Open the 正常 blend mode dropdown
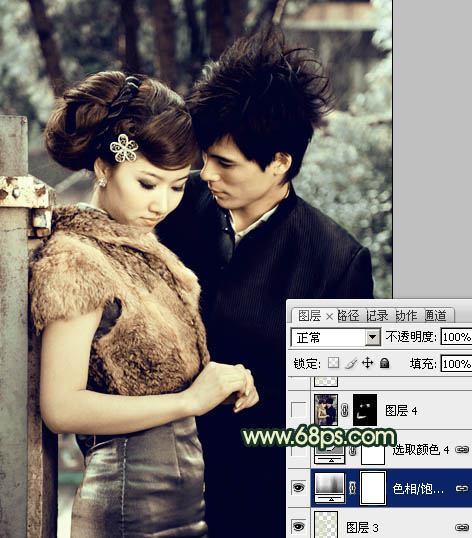 (336, 338)
